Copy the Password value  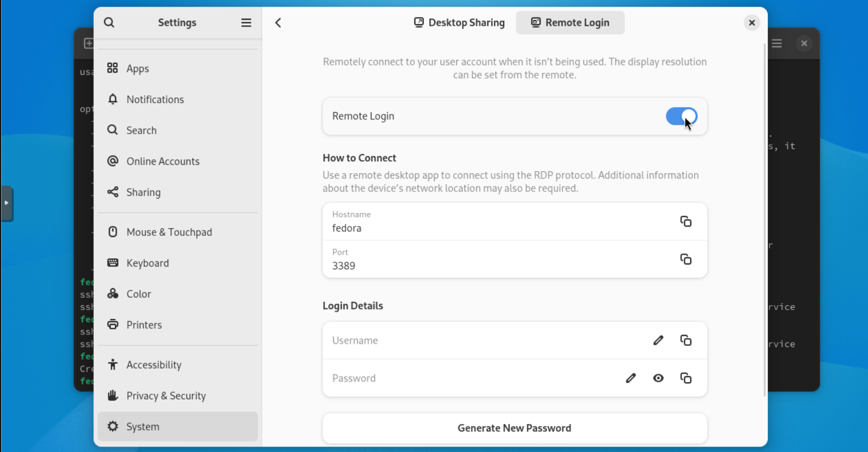click(686, 378)
